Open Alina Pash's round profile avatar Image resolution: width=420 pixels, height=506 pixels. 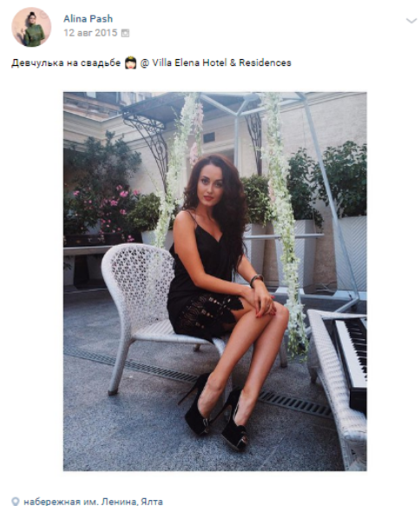pyautogui.click(x=31, y=27)
